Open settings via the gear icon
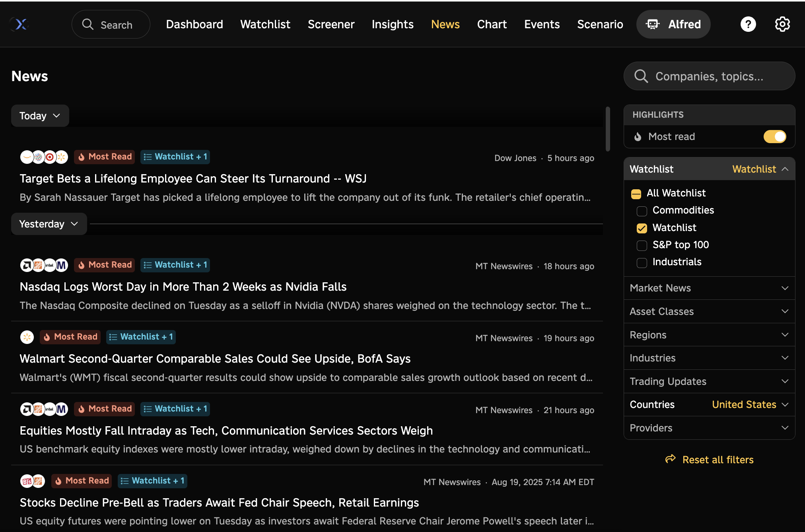Screen dimensions: 805x532 click(x=782, y=24)
